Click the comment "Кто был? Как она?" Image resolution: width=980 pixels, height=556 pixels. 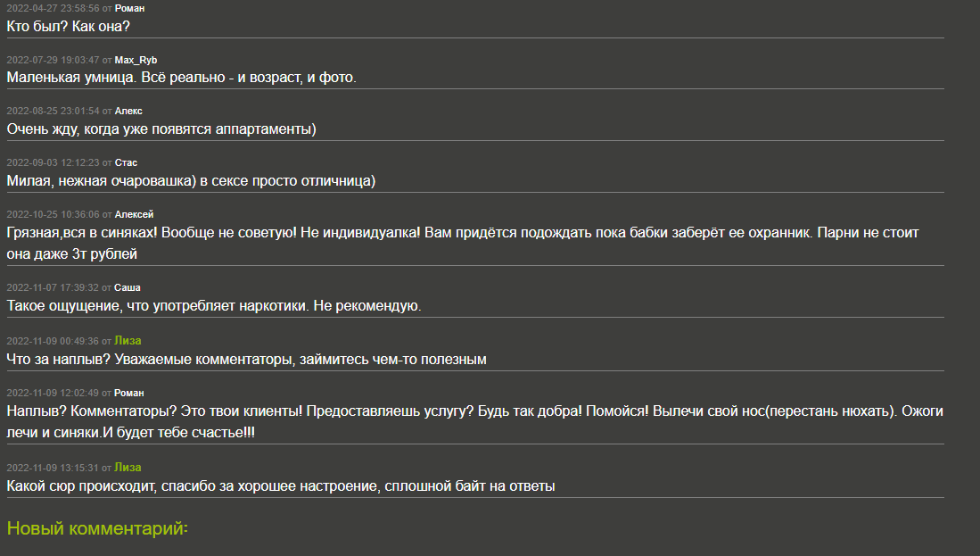point(69,26)
